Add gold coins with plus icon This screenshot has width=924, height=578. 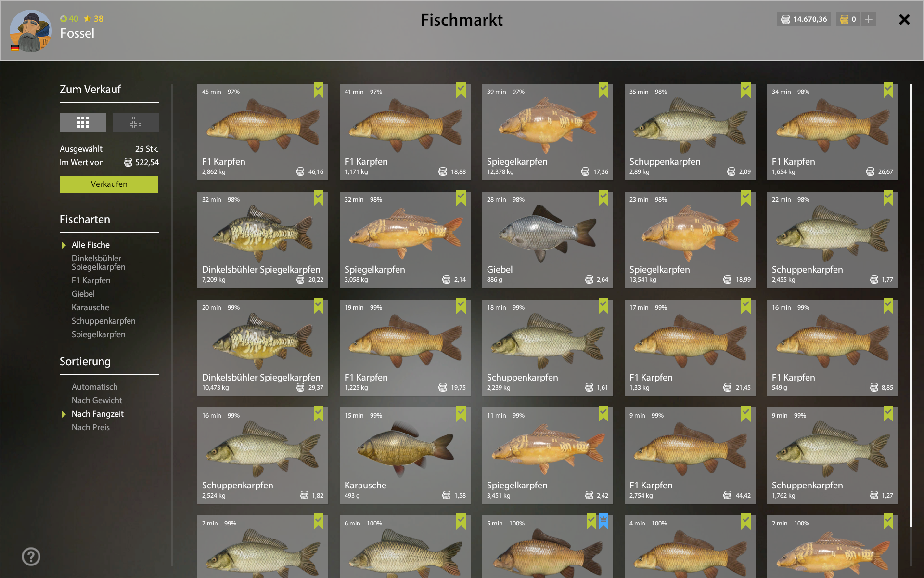[x=869, y=19]
